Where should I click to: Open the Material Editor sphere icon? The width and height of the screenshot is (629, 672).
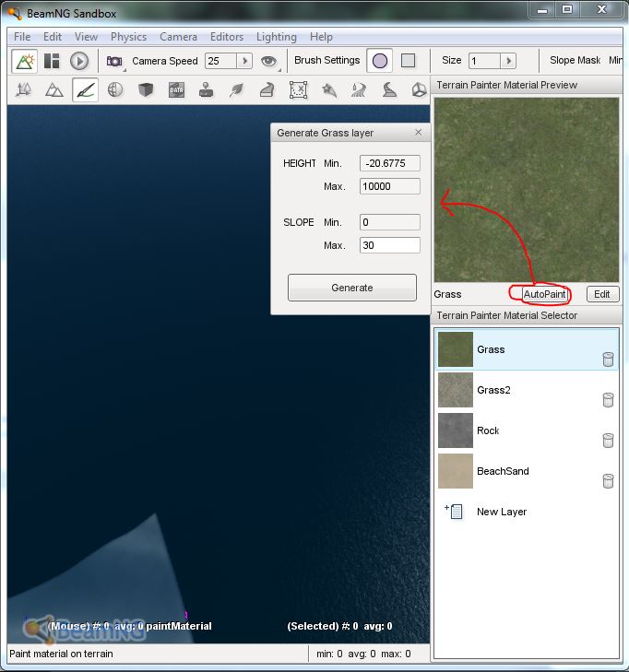(x=115, y=90)
